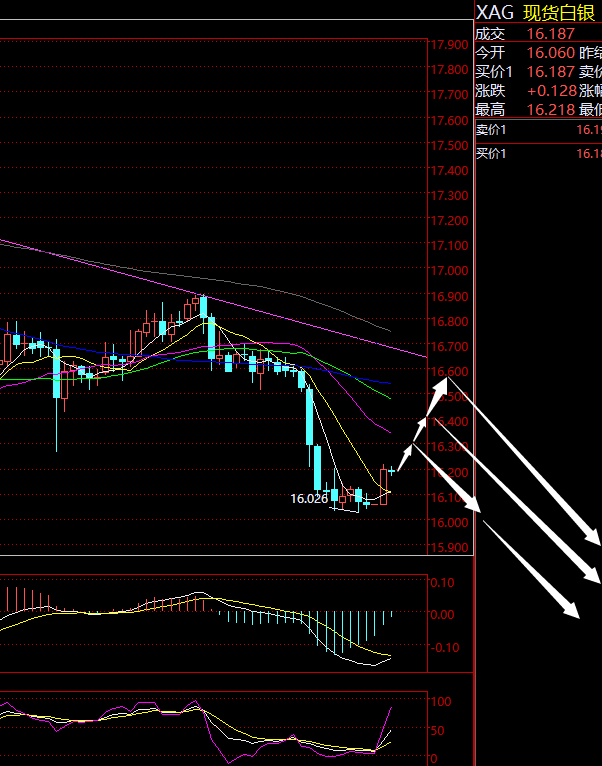Viewport: 602px width, 766px height.
Task: Click the 卖价1 order book row label
Action: pos(491,130)
